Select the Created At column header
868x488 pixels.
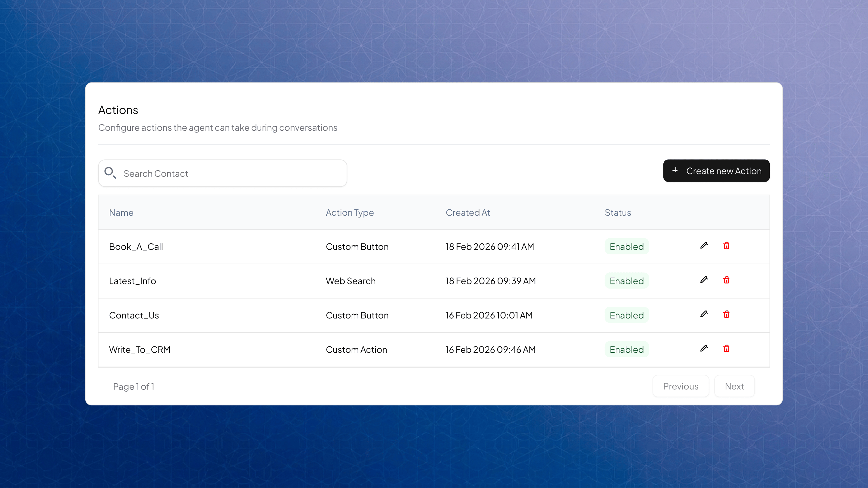468,212
